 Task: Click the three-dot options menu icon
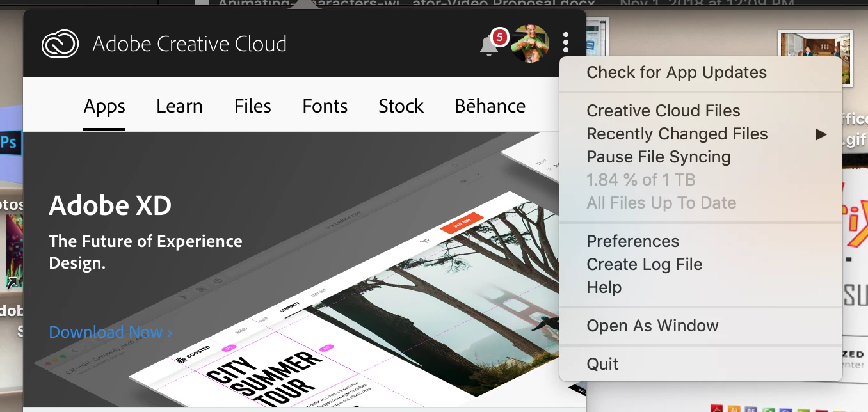(x=566, y=43)
